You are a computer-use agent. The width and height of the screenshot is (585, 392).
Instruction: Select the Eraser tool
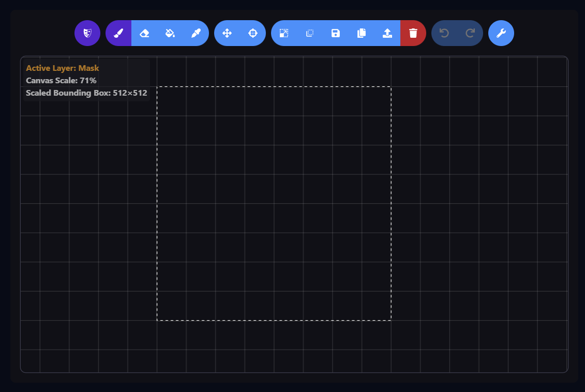(x=144, y=33)
